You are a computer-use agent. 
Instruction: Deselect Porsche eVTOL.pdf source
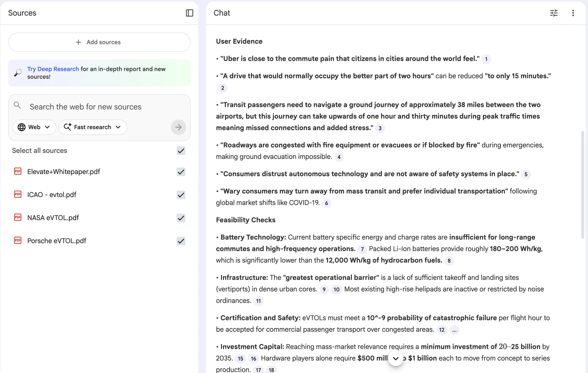click(180, 241)
